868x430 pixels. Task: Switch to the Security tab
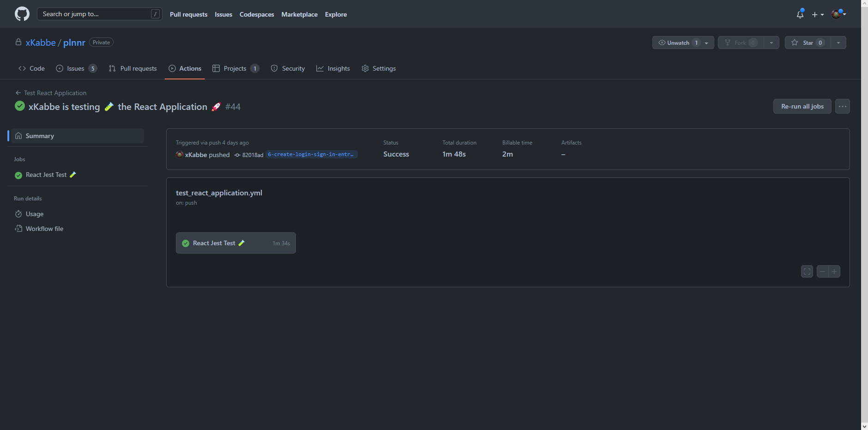[x=288, y=68]
